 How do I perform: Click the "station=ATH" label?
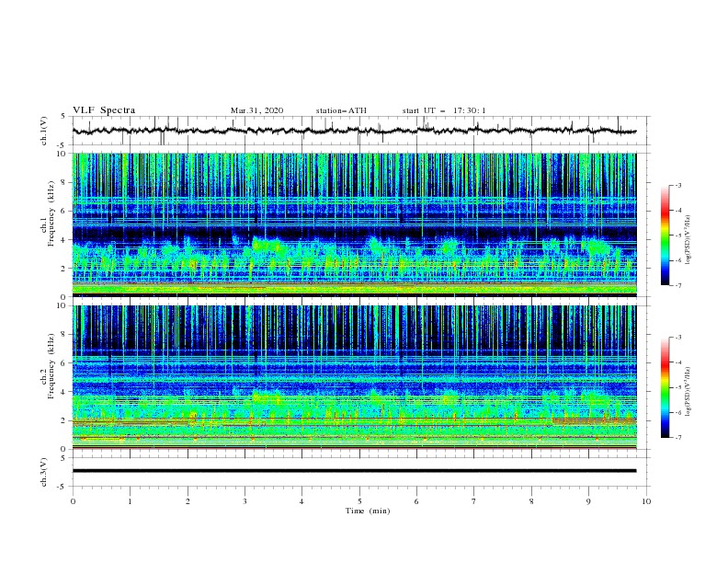[341, 110]
